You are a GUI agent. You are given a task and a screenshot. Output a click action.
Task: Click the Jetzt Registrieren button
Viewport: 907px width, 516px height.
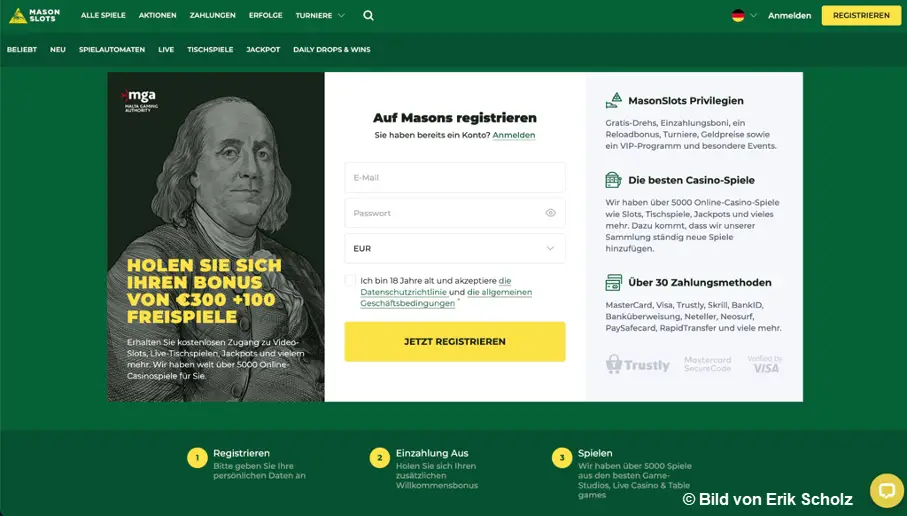pos(455,341)
